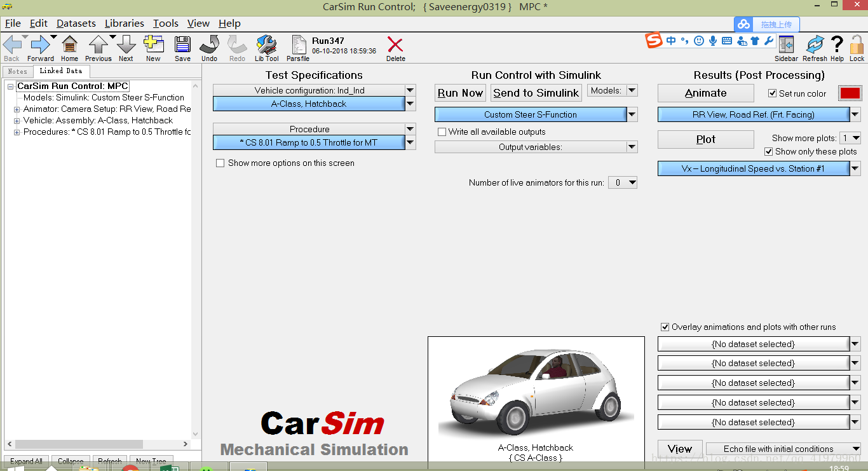Image resolution: width=868 pixels, height=471 pixels.
Task: Delete the current dataset Run347
Action: (x=395, y=45)
